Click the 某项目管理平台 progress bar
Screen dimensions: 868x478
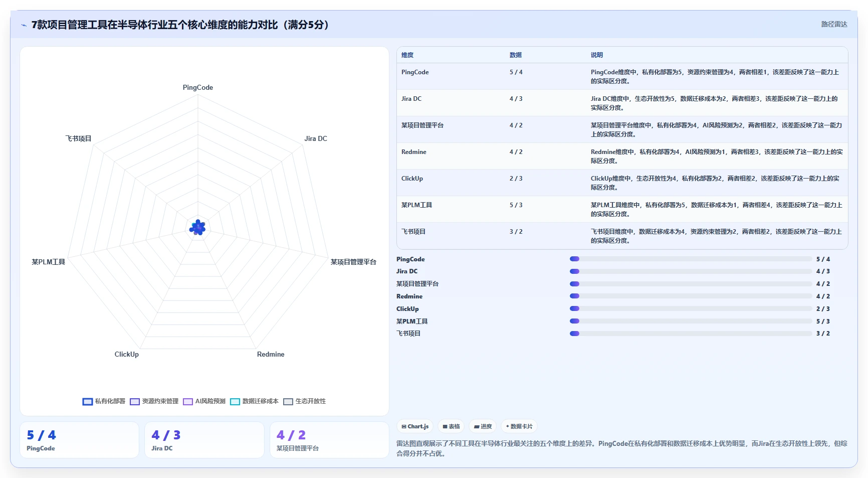[691, 284]
